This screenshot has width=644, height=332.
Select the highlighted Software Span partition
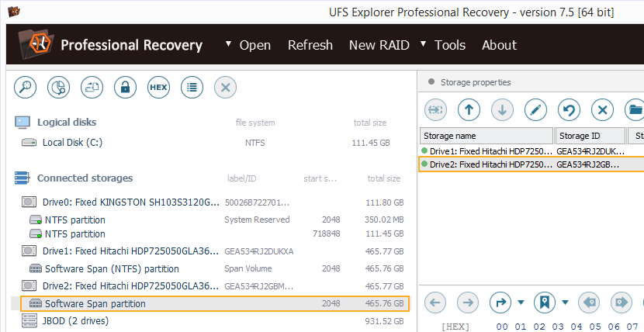click(x=214, y=303)
